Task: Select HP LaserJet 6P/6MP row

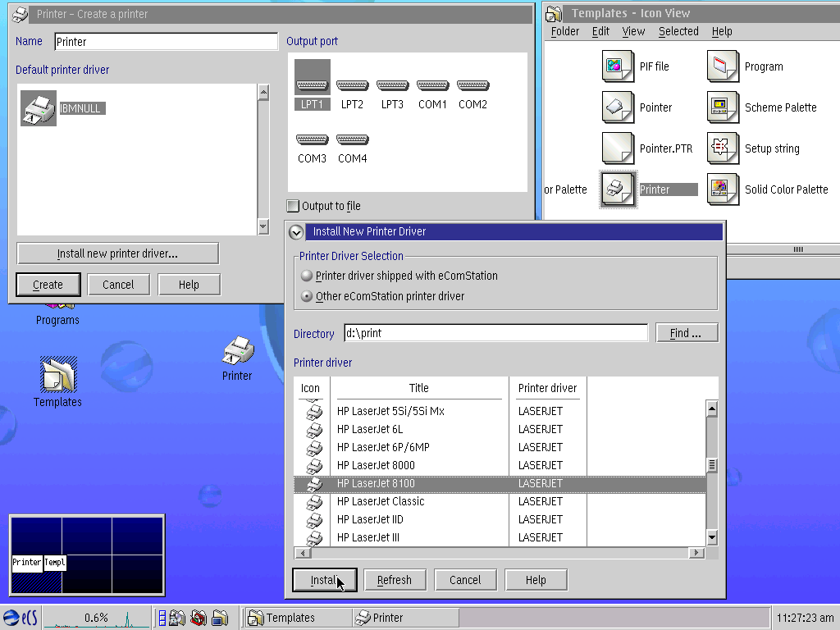Action: pos(500,447)
